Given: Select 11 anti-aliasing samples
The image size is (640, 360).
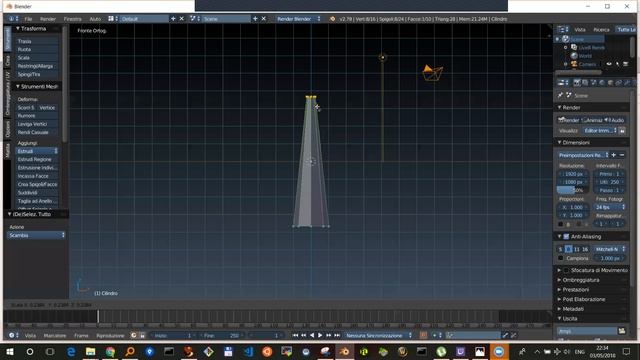Looking at the screenshot, I should pyautogui.click(x=577, y=249).
